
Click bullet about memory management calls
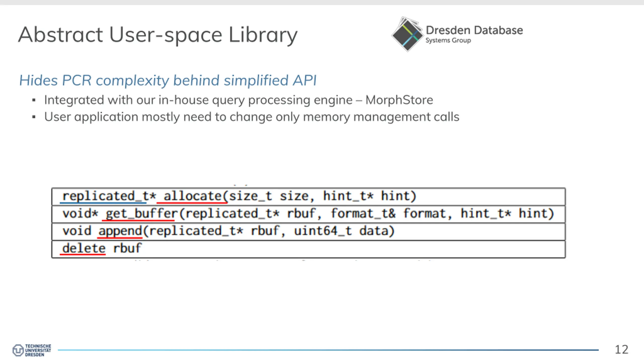252,117
